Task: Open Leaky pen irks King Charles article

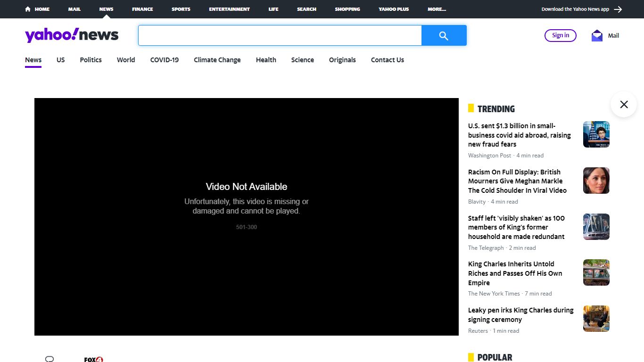Action: pos(521,315)
